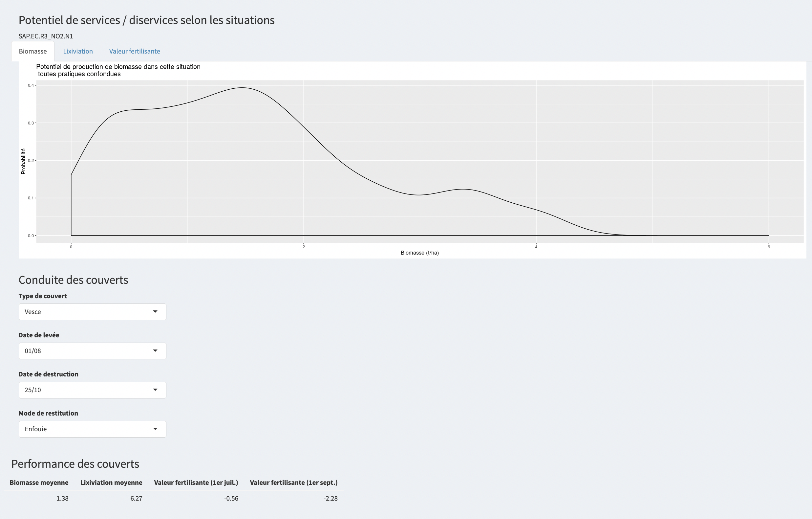Image resolution: width=812 pixels, height=519 pixels.
Task: Click the Lixiviation moyenne column header
Action: tap(111, 483)
